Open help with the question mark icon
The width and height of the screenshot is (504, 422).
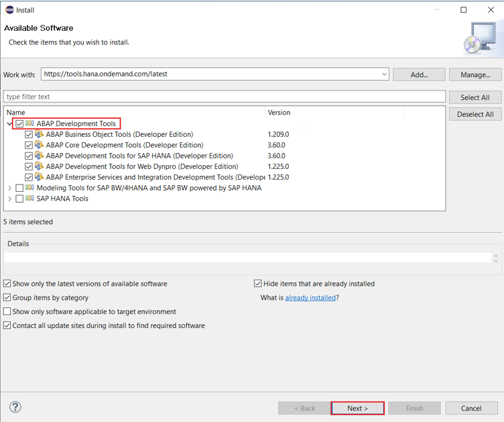pos(15,407)
